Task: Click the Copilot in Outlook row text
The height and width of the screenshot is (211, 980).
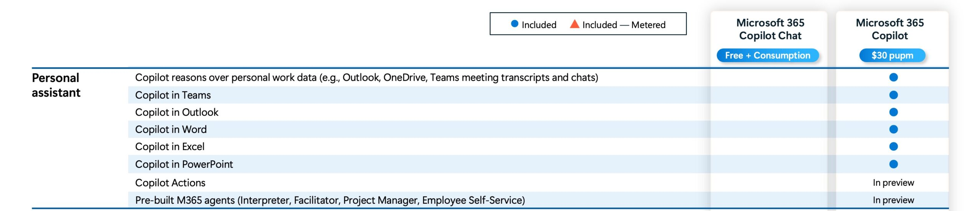Action: [x=176, y=112]
